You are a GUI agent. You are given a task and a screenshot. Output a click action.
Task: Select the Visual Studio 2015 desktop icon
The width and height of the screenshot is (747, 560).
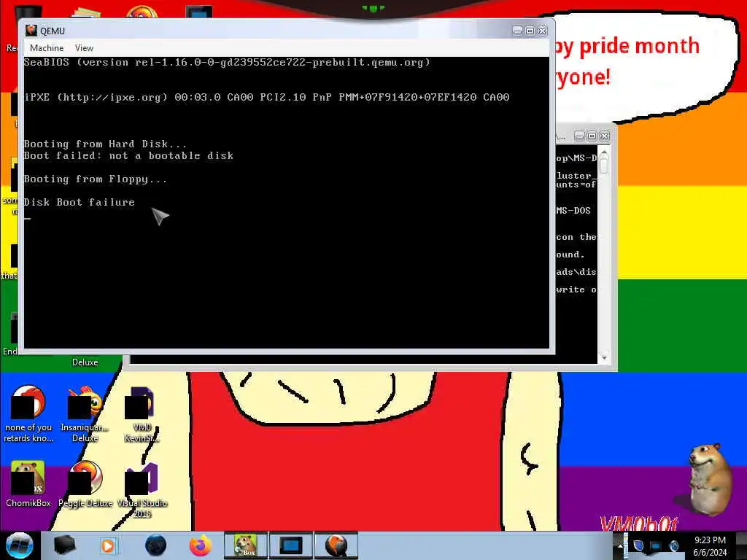(142, 489)
